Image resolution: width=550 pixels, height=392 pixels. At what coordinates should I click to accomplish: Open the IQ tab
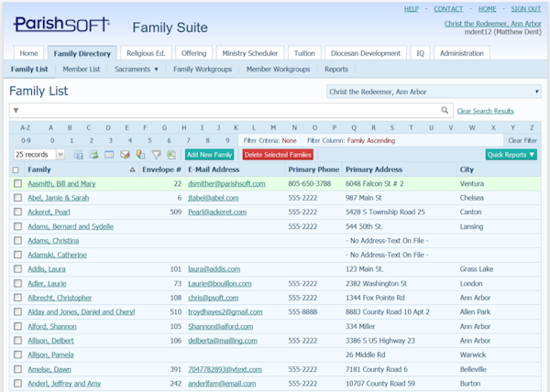420,53
